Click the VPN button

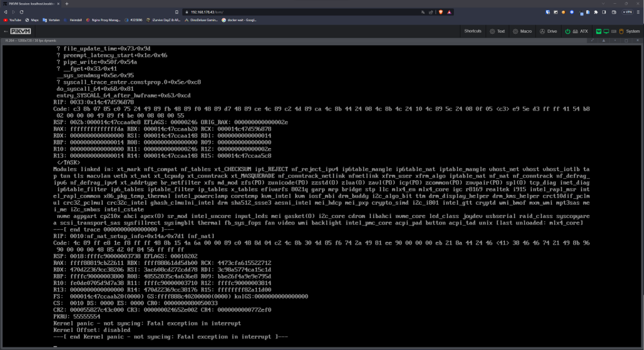coord(627,12)
